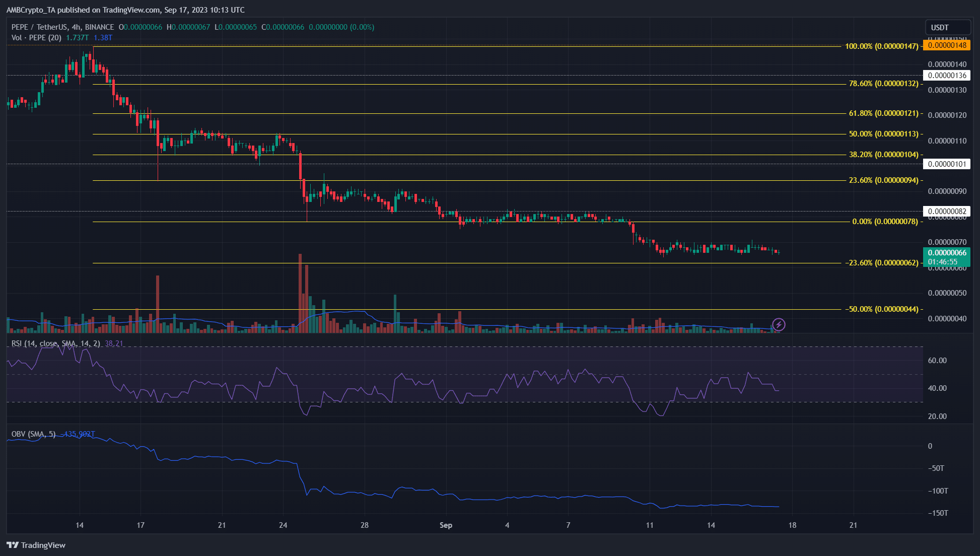Click the OBV value -135.902T readout
The image size is (980, 556).
77,434
